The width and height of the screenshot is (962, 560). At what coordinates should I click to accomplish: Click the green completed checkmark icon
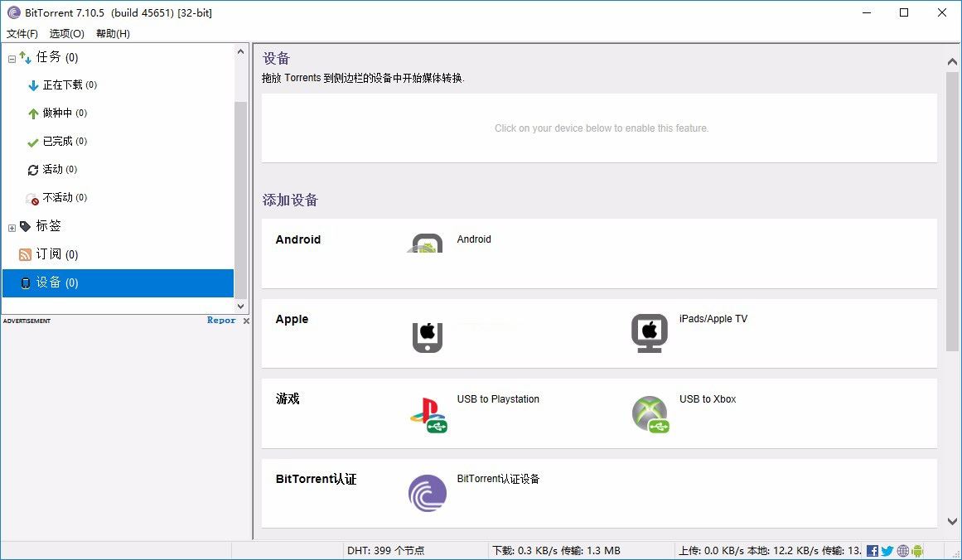(33, 142)
